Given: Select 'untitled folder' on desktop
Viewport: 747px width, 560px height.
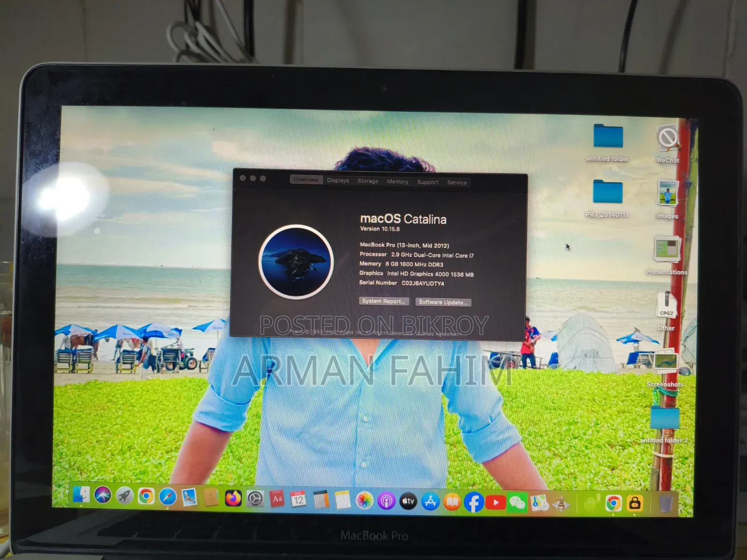Looking at the screenshot, I should (608, 143).
